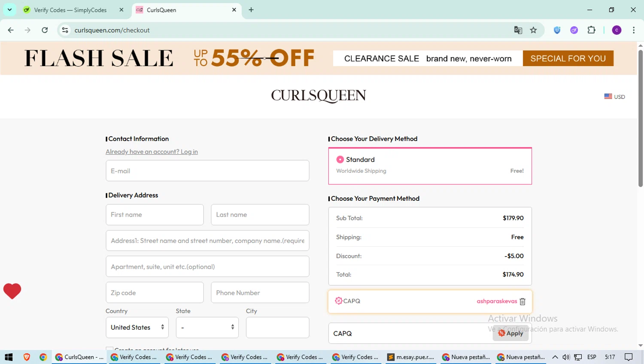Open network settings tray icon
This screenshot has height=364, width=644.
(578, 357)
